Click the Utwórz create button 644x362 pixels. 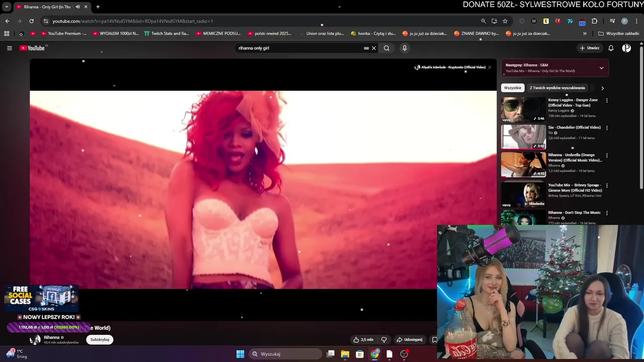589,48
